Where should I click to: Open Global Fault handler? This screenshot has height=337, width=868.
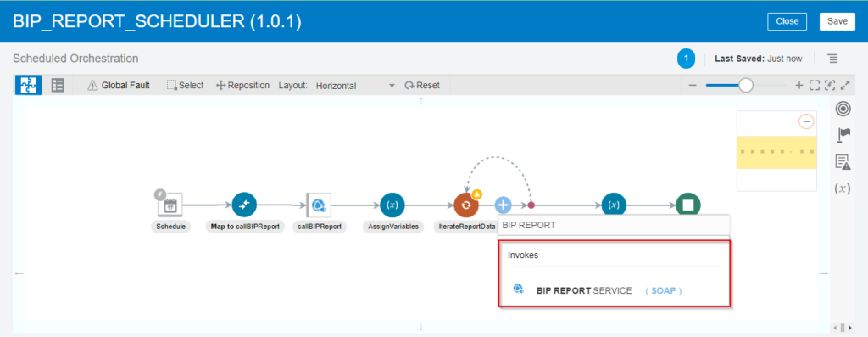coord(119,86)
